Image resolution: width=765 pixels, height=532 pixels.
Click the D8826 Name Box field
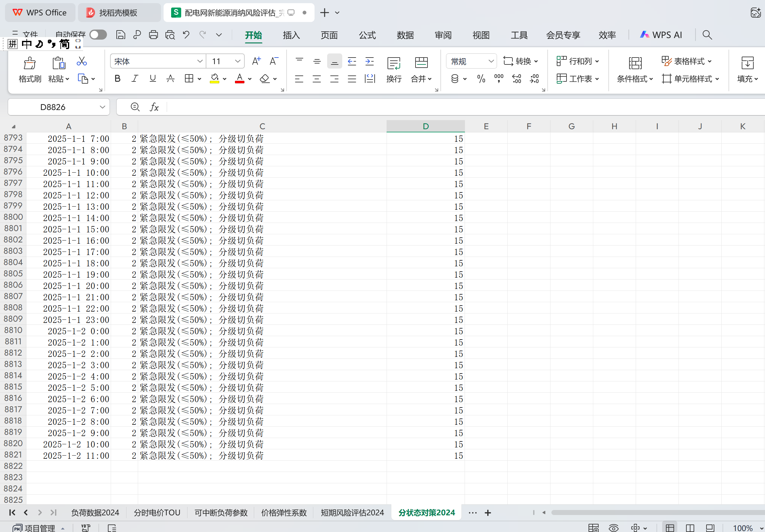53,107
